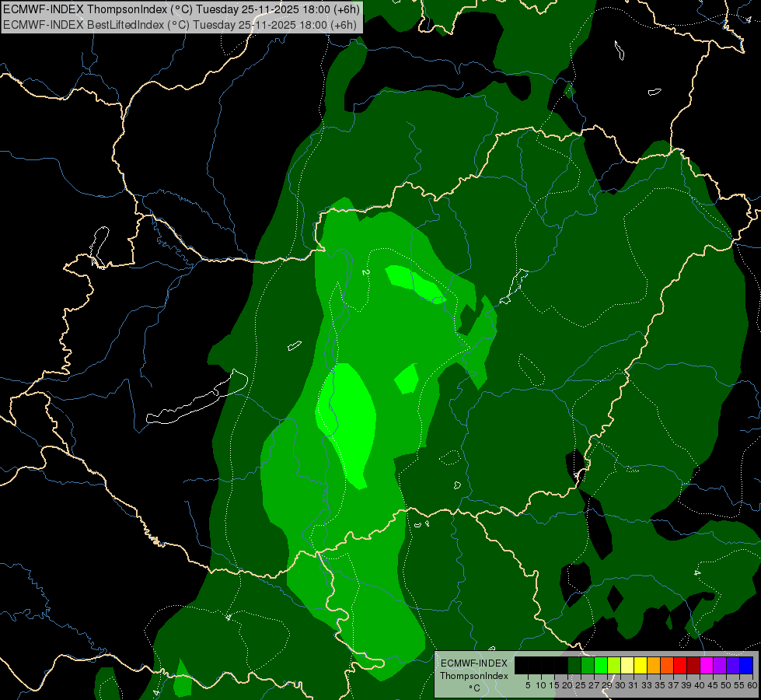Pick the pure yellow legend swatch (31–33)

[x=641, y=665]
